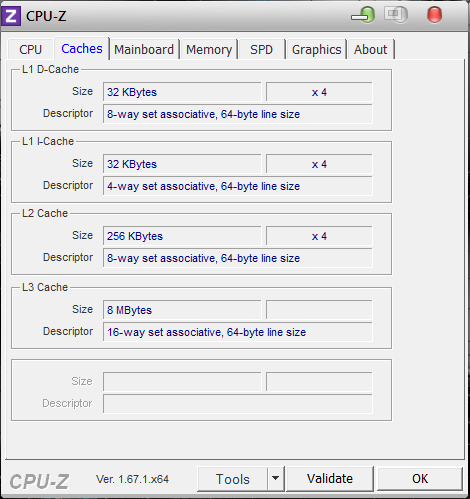Expand the Tools dropdown arrow
Image resolution: width=470 pixels, height=499 pixels.
(x=275, y=479)
